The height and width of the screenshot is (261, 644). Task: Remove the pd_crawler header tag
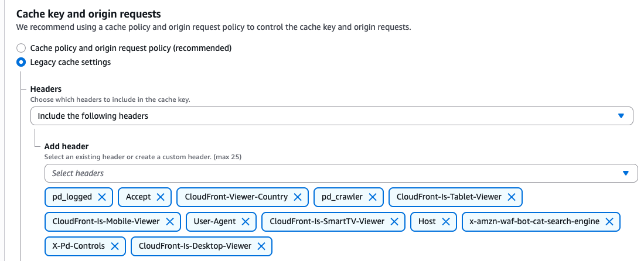pos(373,197)
